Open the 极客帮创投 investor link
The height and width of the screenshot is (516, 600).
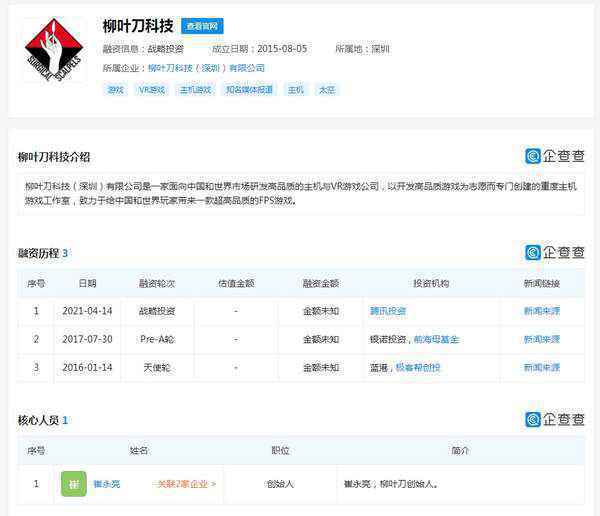point(418,368)
